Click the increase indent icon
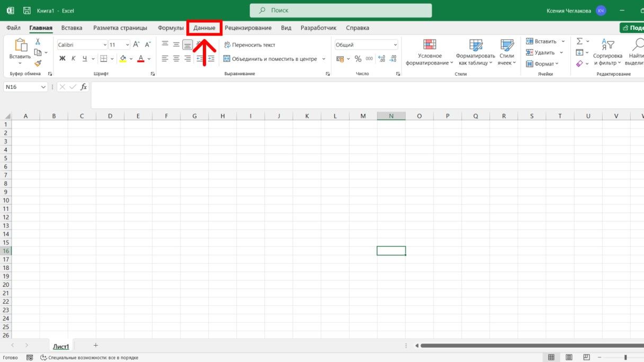The image size is (644, 362). pos(211,59)
